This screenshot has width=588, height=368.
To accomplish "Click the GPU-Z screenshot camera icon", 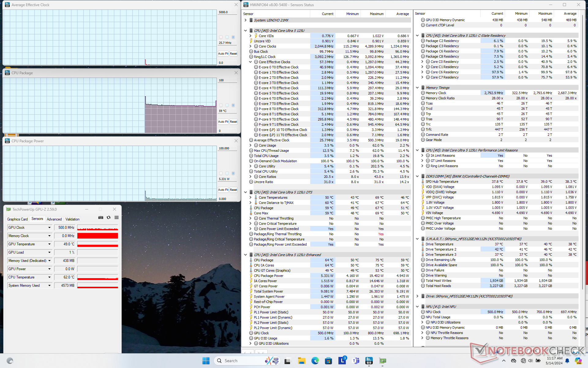I will [x=100, y=217].
